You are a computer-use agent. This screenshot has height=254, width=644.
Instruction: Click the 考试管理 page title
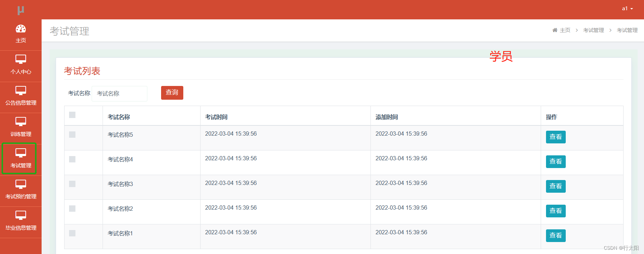(69, 31)
